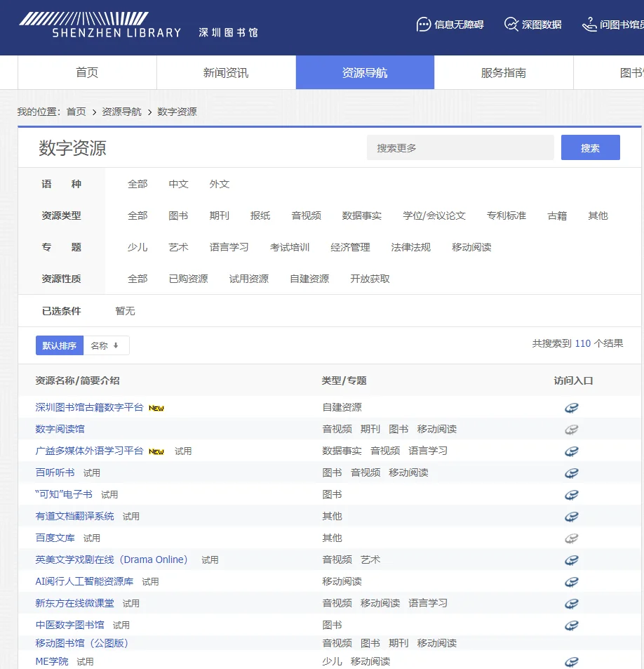
Task: Filter resource type by 专利标准
Action: [x=507, y=216]
